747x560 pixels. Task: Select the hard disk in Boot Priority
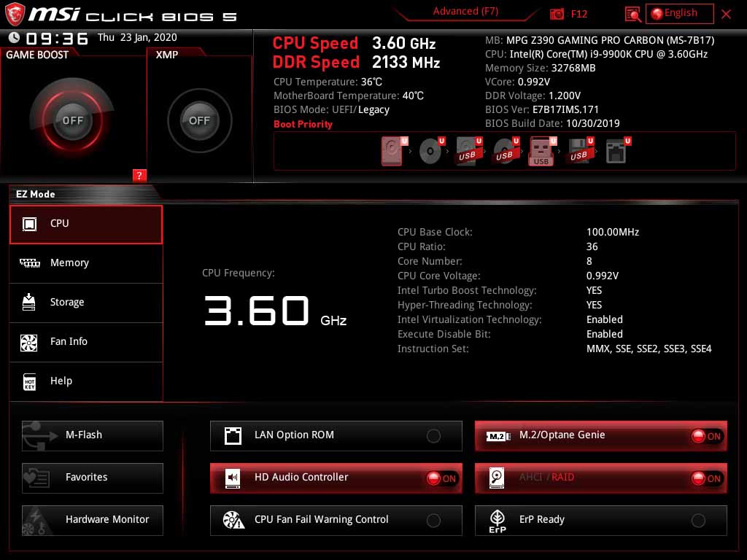[392, 151]
